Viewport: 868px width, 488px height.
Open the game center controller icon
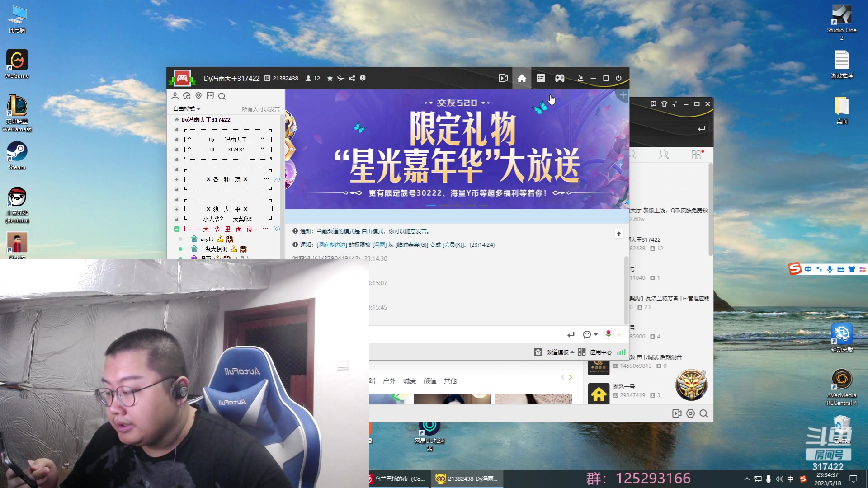click(560, 78)
